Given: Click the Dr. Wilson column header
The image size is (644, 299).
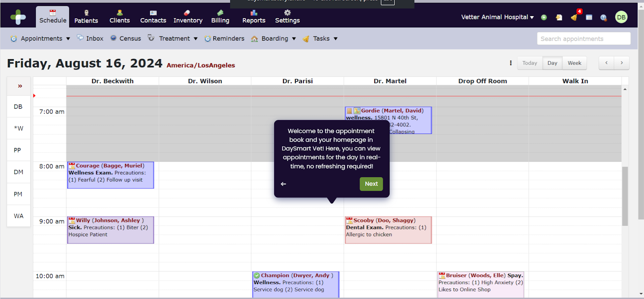Looking at the screenshot, I should coord(205,81).
